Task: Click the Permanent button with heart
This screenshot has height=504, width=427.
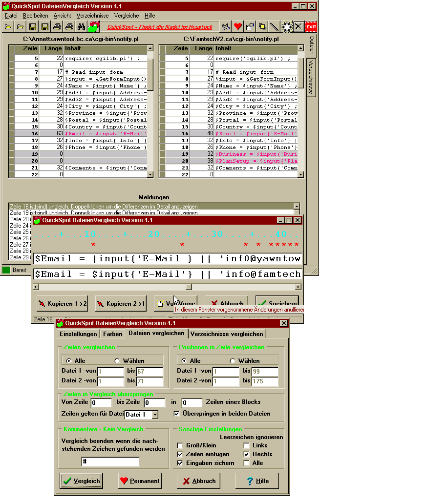Action: tap(140, 481)
